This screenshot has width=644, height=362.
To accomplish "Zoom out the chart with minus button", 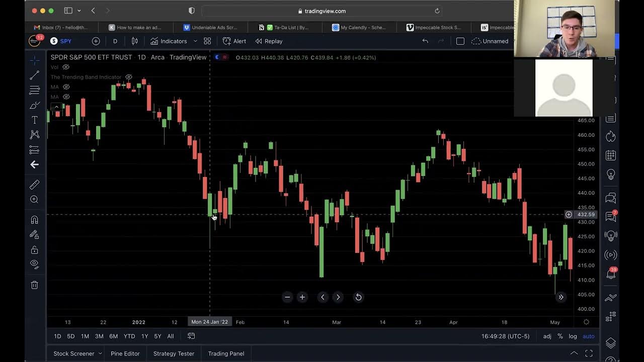I will (287, 297).
